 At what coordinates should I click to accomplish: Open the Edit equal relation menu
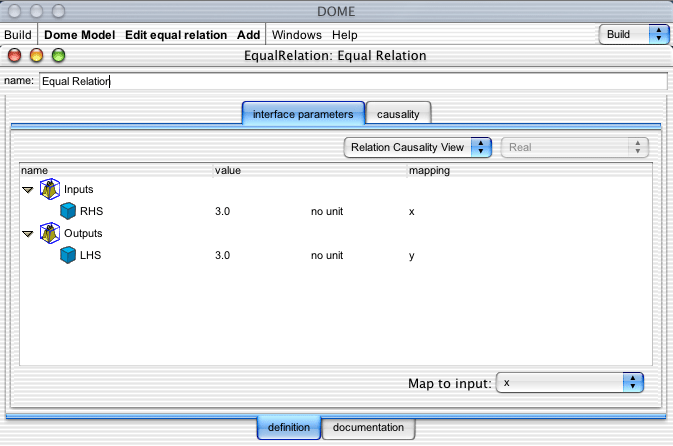click(176, 35)
